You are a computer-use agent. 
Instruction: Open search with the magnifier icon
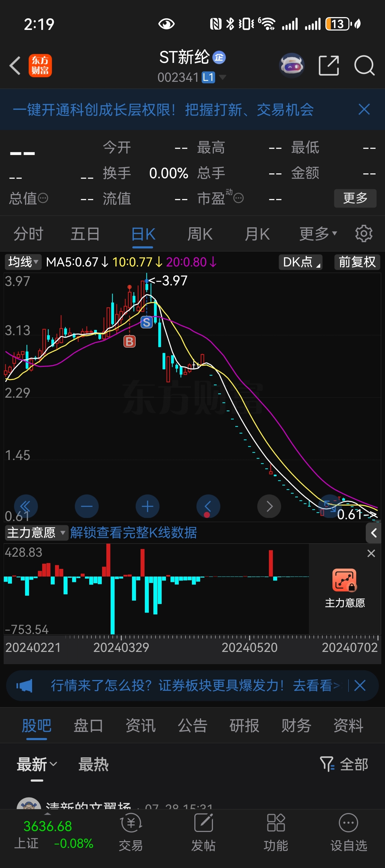(x=365, y=65)
